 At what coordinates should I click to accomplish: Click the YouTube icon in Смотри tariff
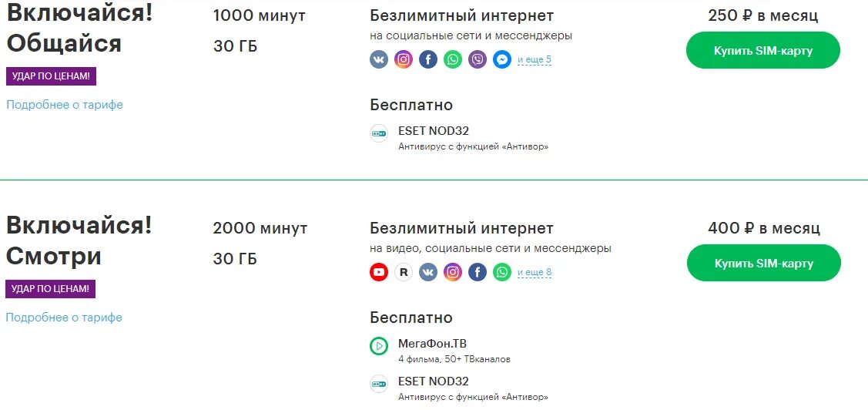point(379,272)
